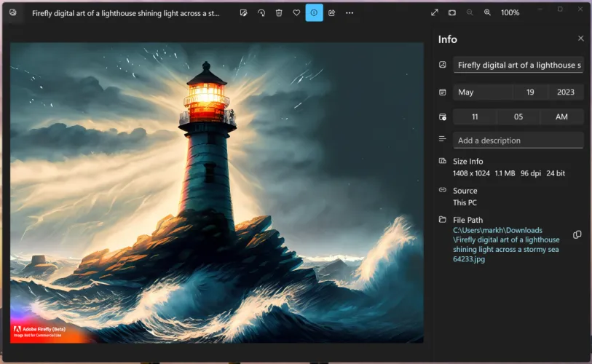Rotate the image using the rotate icon
592x364 pixels.
pos(261,13)
